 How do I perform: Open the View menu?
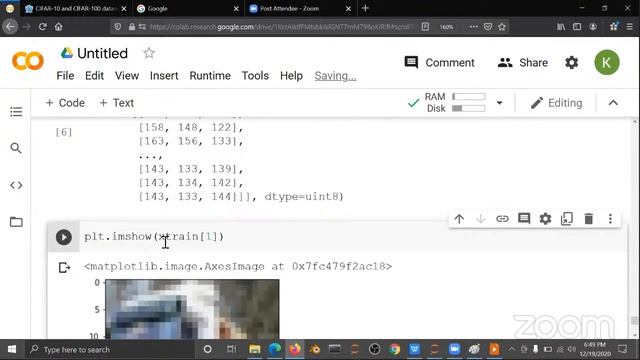point(127,76)
